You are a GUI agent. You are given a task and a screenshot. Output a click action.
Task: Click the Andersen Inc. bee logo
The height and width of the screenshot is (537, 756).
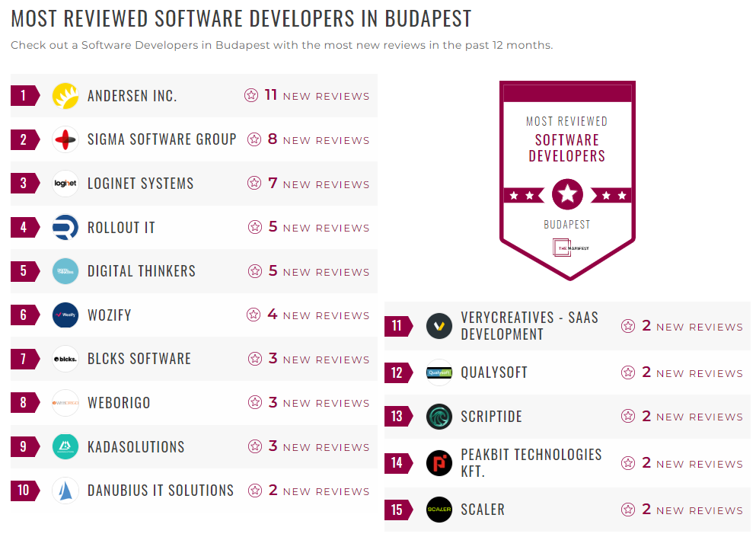point(65,95)
